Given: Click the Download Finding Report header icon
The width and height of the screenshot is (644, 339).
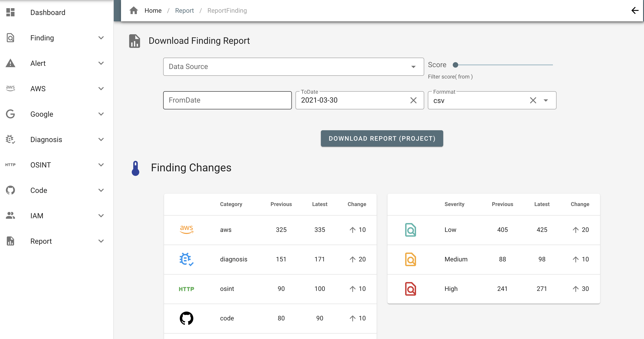Looking at the screenshot, I should pos(135,41).
